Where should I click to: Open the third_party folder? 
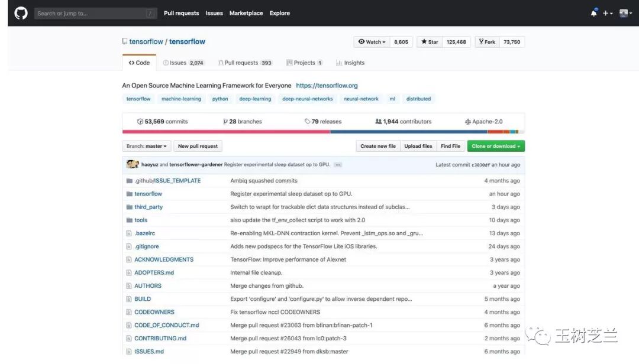point(149,207)
